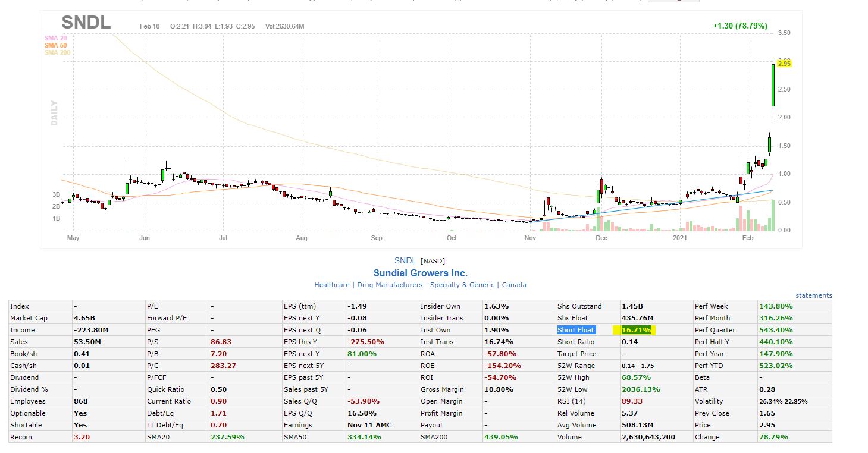The width and height of the screenshot is (868, 453).
Task: Click the Income value -223.80M
Action: (91, 330)
